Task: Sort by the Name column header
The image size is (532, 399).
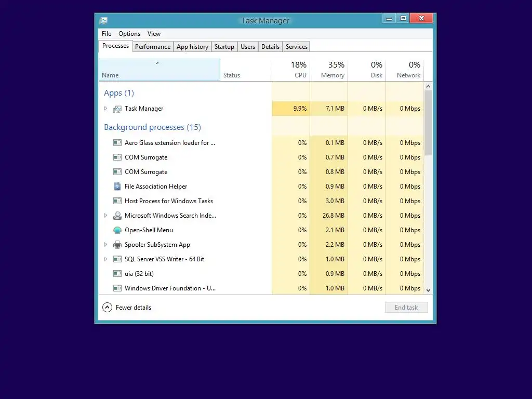Action: pos(159,70)
